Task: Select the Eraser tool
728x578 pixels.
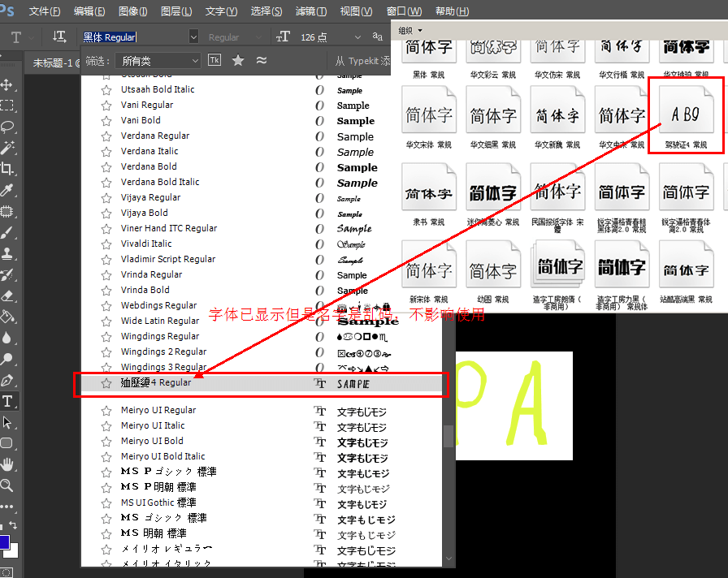Action: coord(7,295)
